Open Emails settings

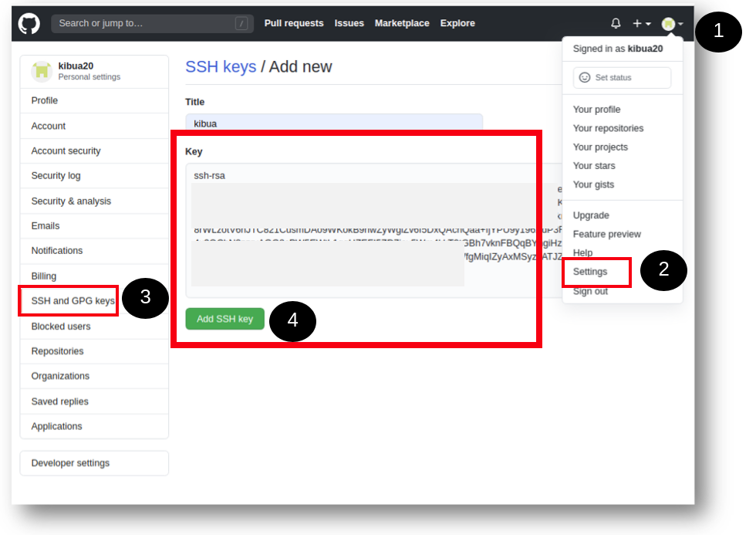click(94, 225)
